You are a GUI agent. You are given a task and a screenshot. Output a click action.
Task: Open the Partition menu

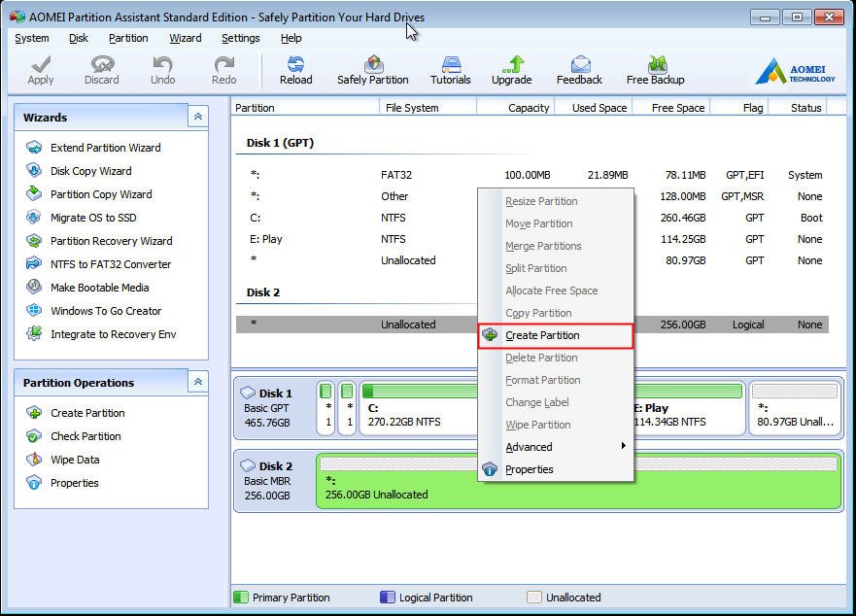(128, 38)
